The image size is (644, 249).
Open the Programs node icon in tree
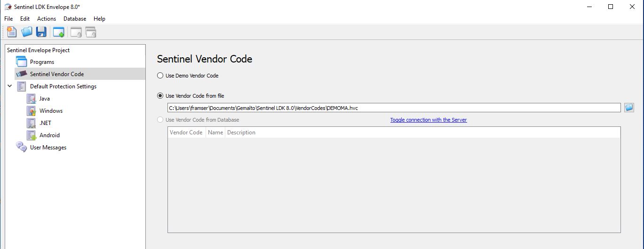[x=22, y=62]
